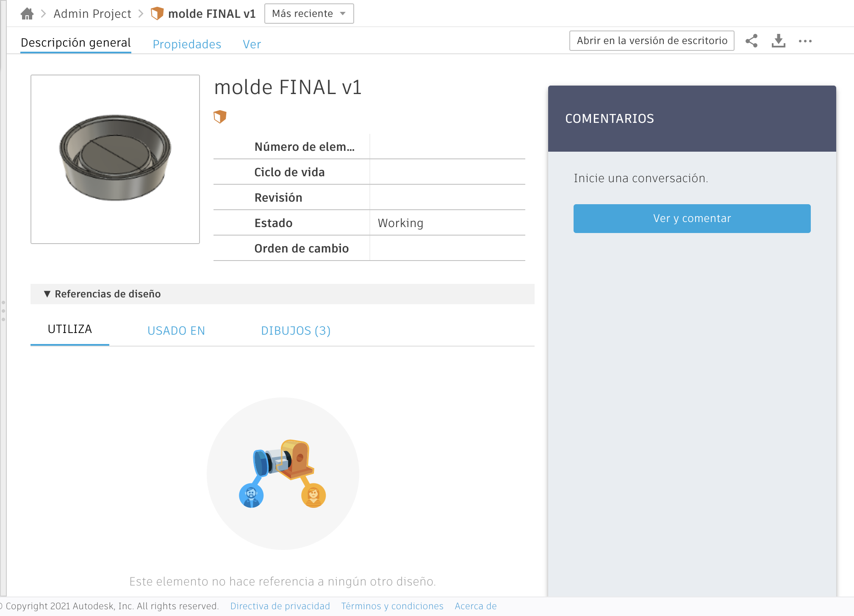Open the Ver tab
854x616 pixels.
(252, 44)
